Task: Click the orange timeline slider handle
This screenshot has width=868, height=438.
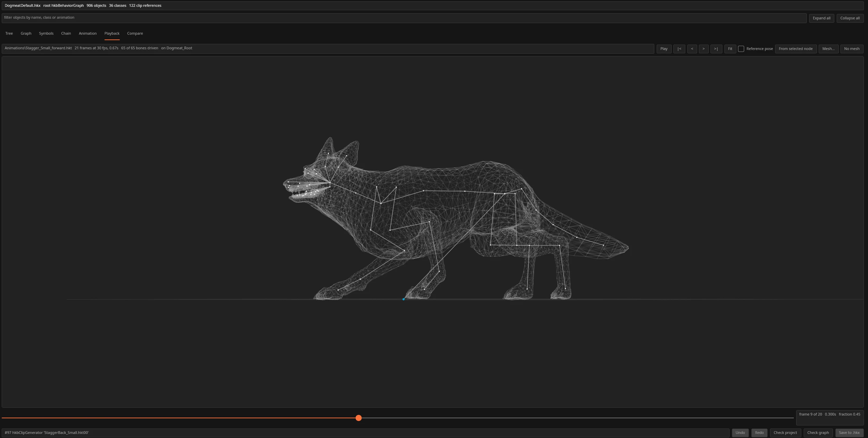Action: (x=358, y=418)
